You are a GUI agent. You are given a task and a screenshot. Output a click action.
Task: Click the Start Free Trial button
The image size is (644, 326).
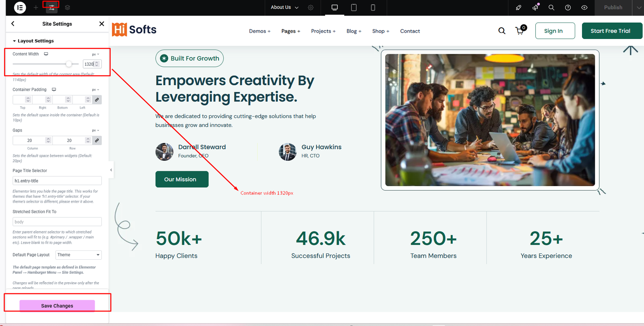(x=610, y=31)
